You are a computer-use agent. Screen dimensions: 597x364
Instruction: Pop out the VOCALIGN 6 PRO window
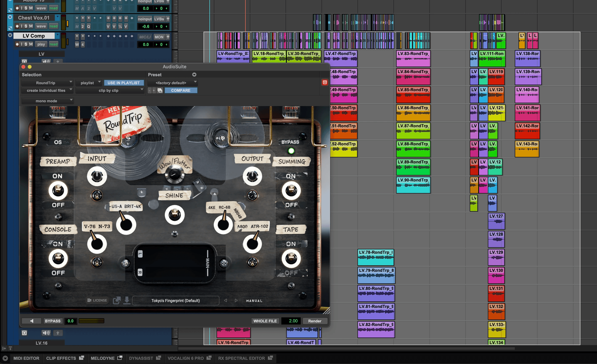[x=209, y=357]
